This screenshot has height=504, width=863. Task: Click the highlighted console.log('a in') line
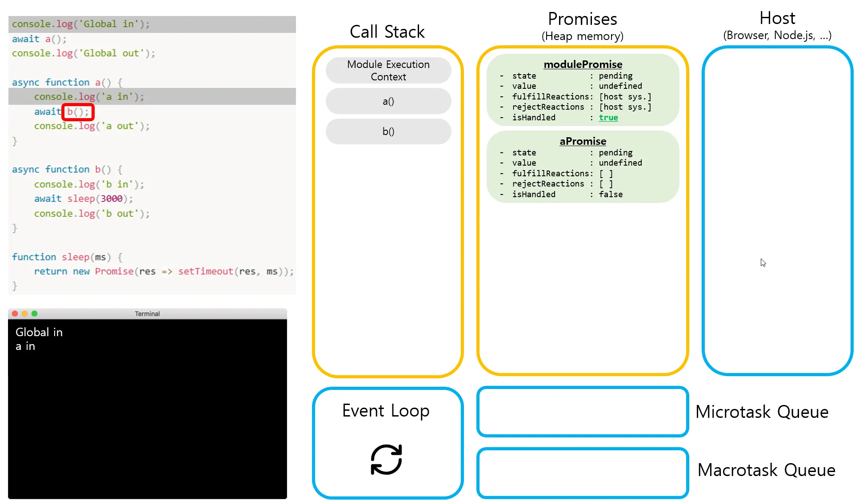point(89,97)
